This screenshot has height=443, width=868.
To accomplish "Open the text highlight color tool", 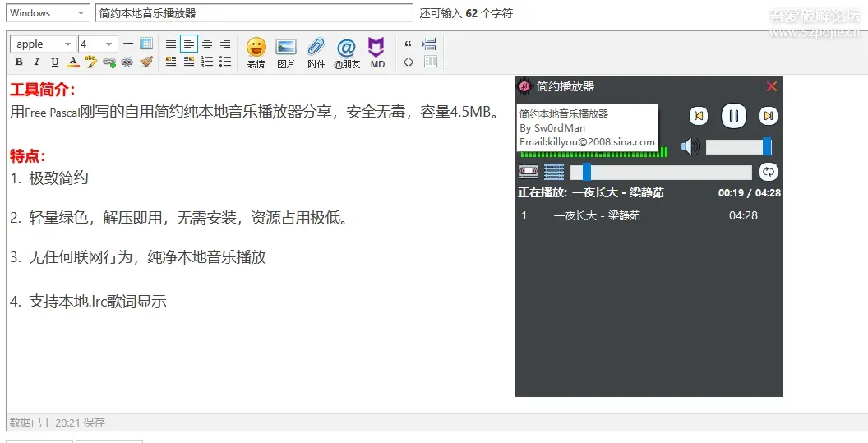I will coord(90,62).
